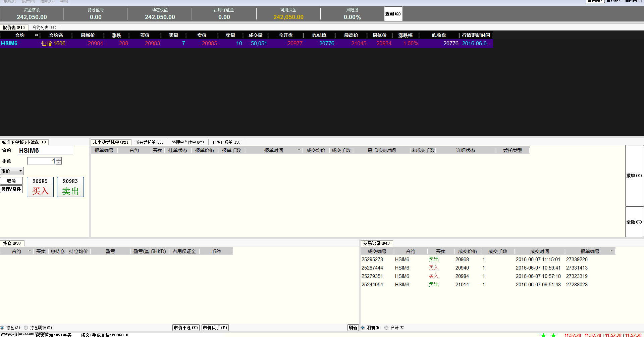Click the 市价平仓(X) button

[x=186, y=328]
